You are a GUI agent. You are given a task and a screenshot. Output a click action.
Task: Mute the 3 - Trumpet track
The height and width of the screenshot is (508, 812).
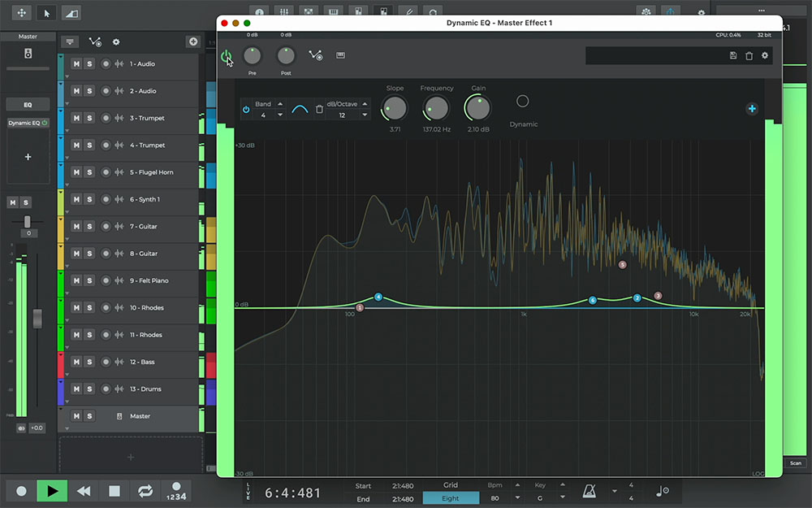(76, 118)
